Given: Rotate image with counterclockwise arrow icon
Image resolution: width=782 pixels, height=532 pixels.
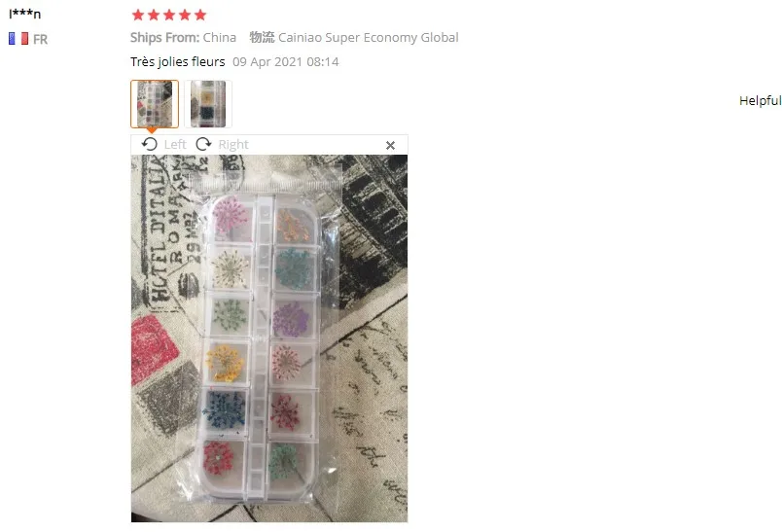Looking at the screenshot, I should coord(149,144).
